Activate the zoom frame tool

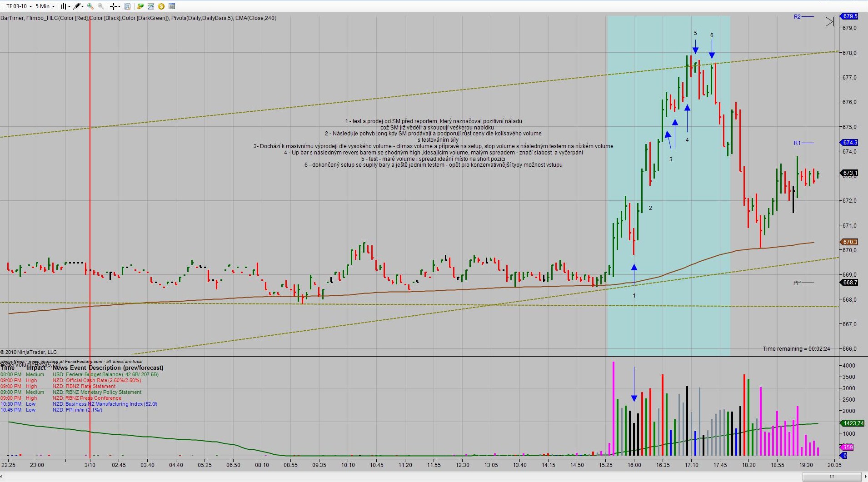click(x=127, y=6)
